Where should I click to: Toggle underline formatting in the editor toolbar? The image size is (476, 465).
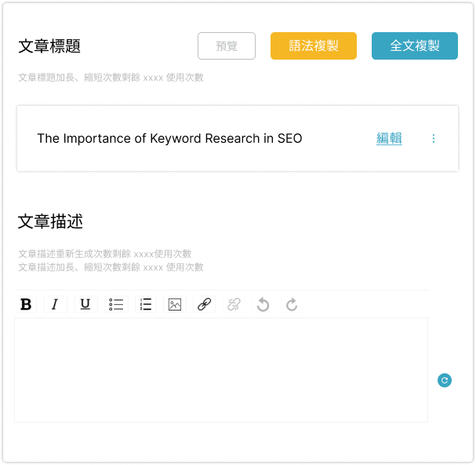point(85,304)
